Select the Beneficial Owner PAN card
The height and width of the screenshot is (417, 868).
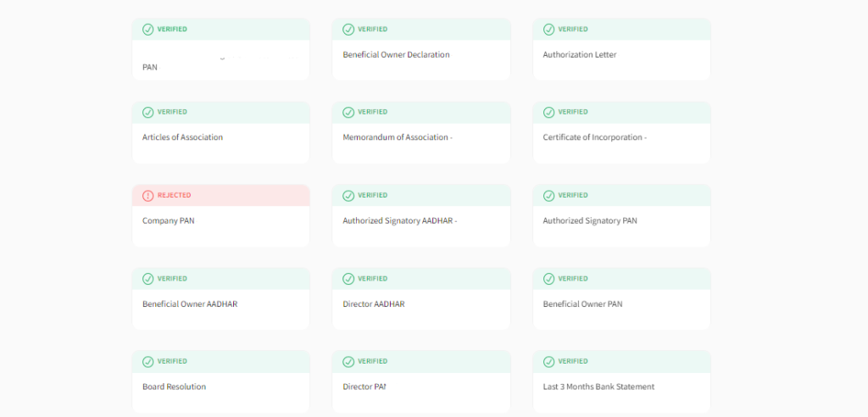coord(620,309)
